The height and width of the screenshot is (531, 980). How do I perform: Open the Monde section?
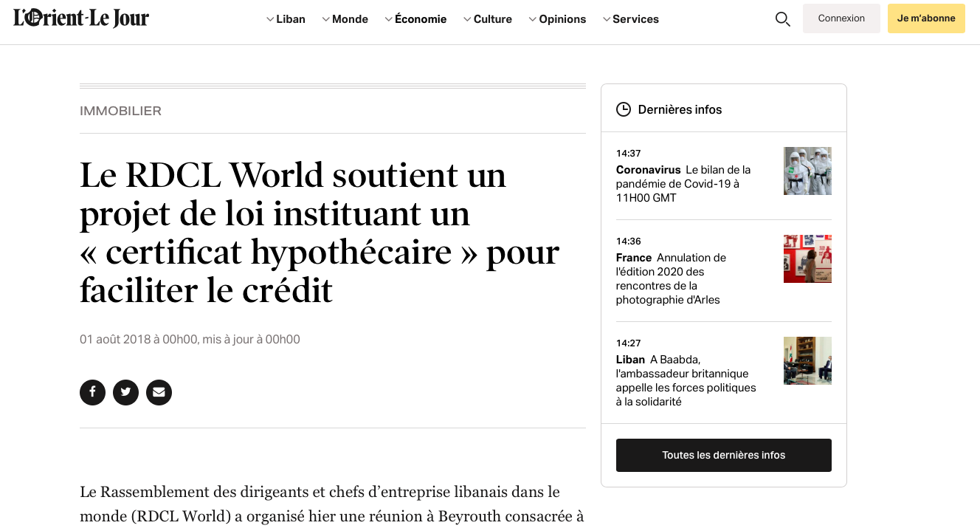350,19
